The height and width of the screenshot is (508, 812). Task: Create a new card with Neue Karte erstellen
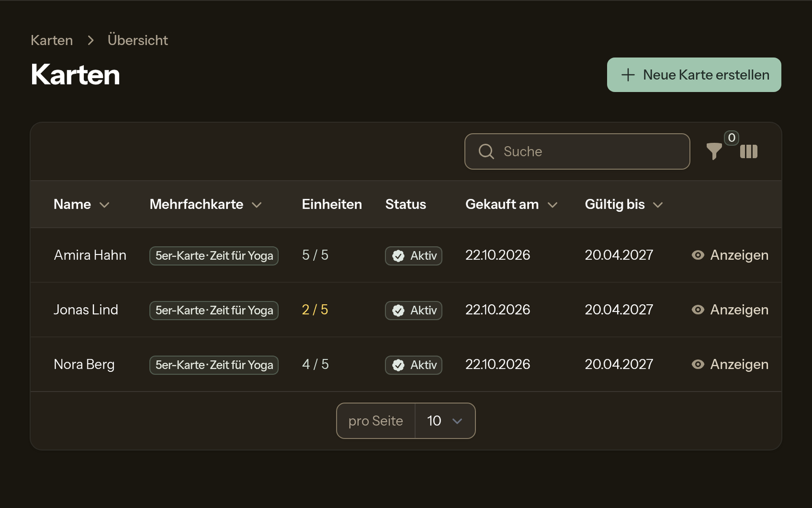pyautogui.click(x=694, y=75)
